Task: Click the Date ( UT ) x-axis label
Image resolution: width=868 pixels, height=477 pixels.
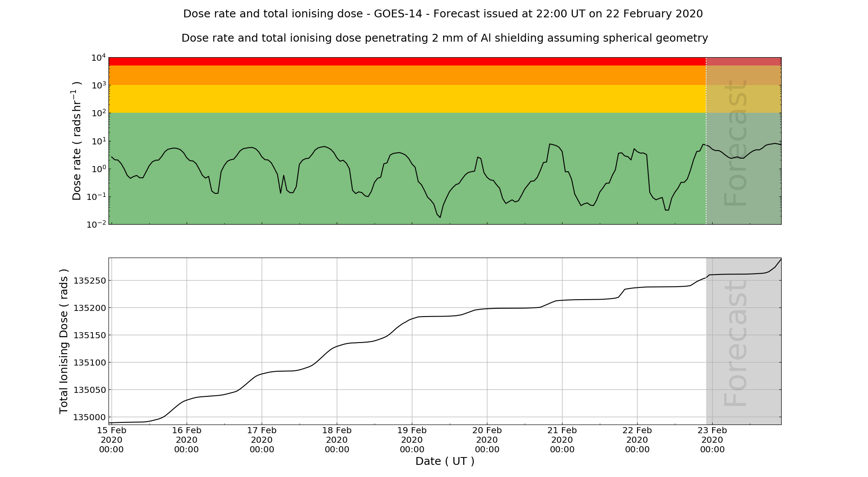Action: [444, 461]
